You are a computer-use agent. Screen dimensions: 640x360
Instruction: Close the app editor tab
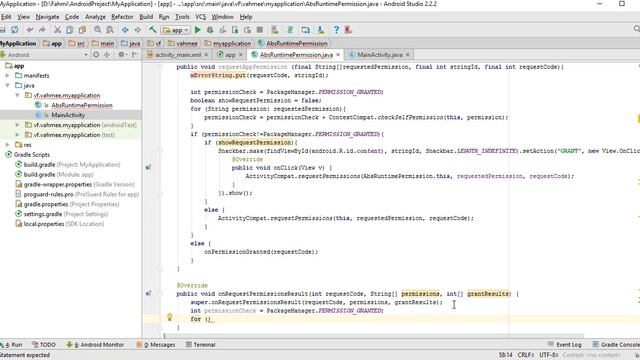click(240, 55)
